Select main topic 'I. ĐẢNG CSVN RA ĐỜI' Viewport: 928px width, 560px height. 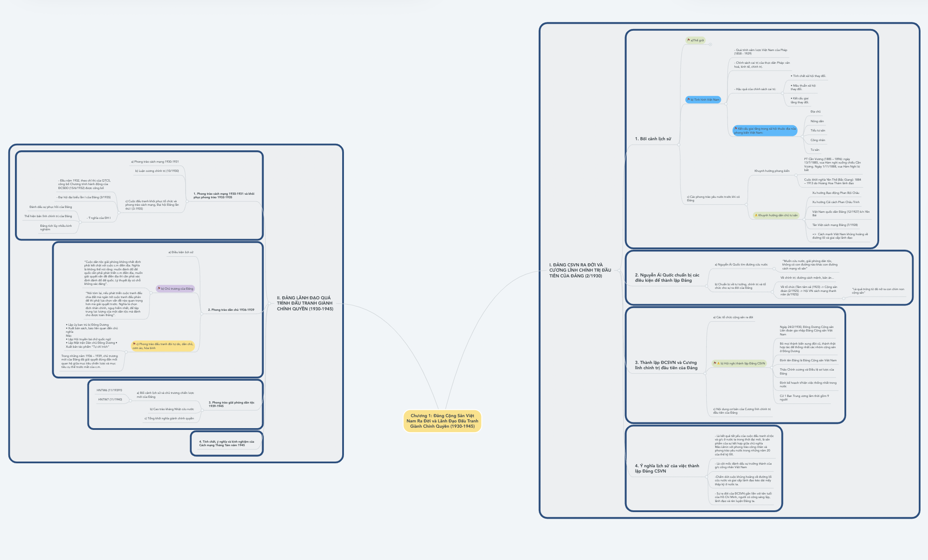coord(580,270)
